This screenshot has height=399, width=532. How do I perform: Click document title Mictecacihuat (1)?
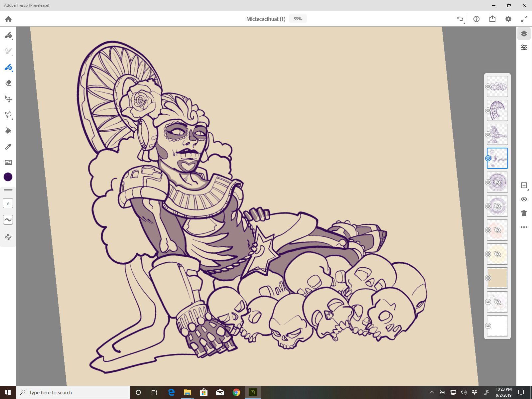(266, 19)
